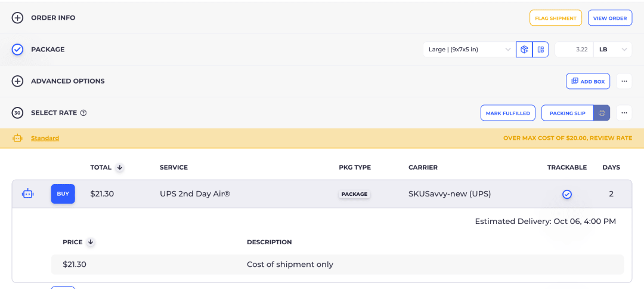Open the Select Rate help icon
The image size is (644, 289).
pos(83,113)
